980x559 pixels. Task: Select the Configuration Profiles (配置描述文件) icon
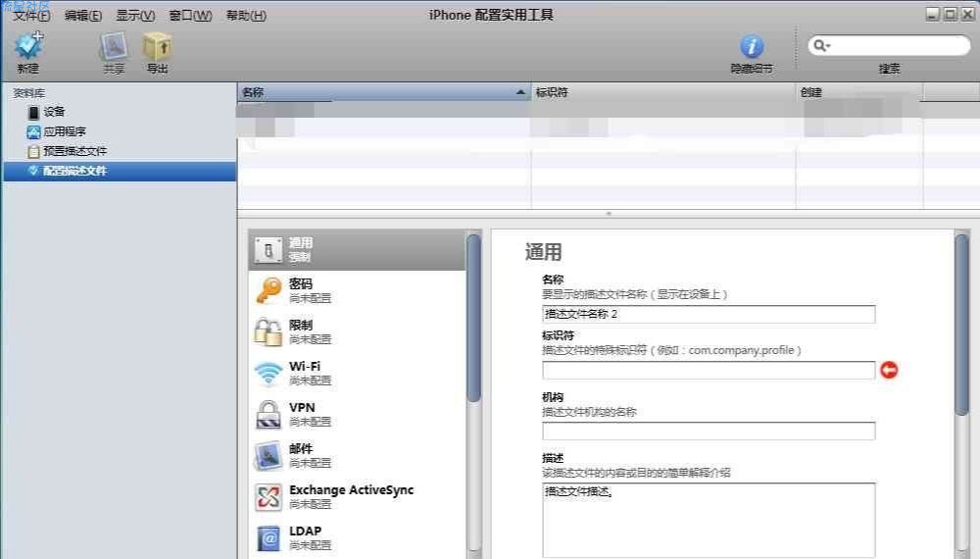pos(33,170)
